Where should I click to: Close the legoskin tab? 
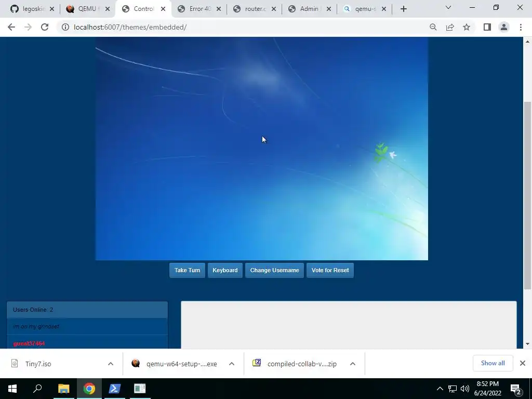(52, 9)
